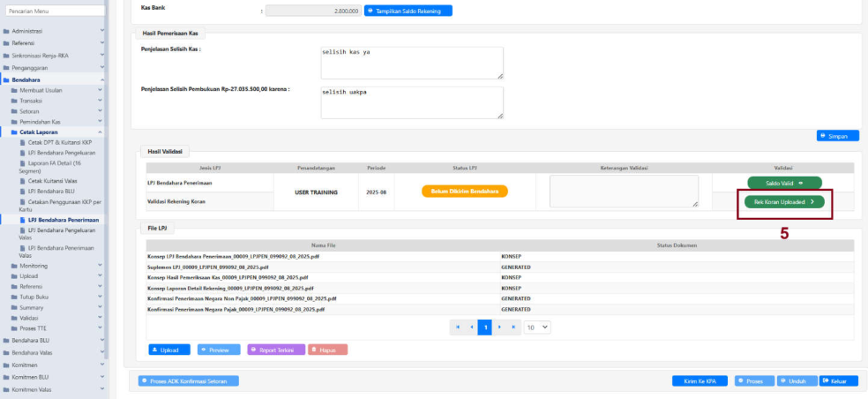Image resolution: width=868 pixels, height=399 pixels.
Task: Open the Penganggaran menu
Action: pos(30,67)
